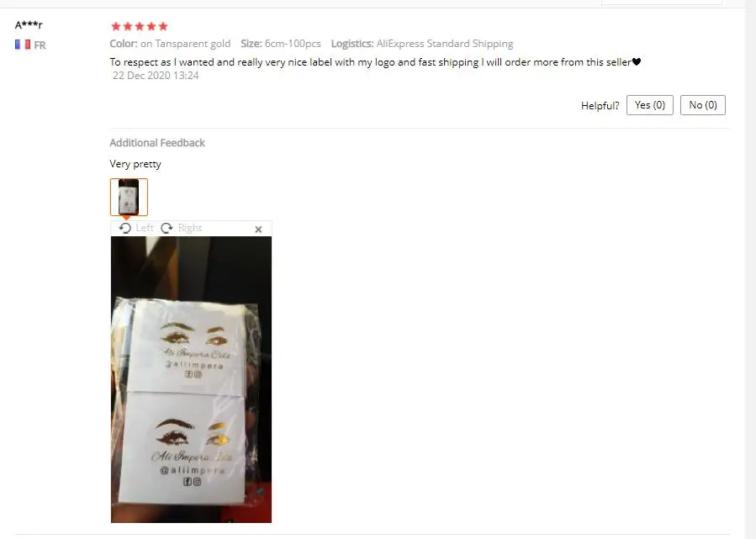This screenshot has height=539, width=756.
Task: Click the enlarged label product photo
Action: (191, 379)
